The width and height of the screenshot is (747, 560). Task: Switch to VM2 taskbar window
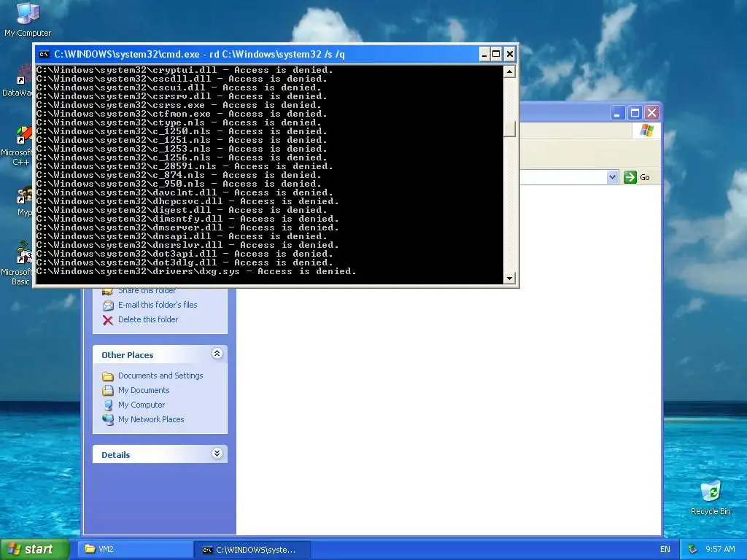pyautogui.click(x=135, y=549)
